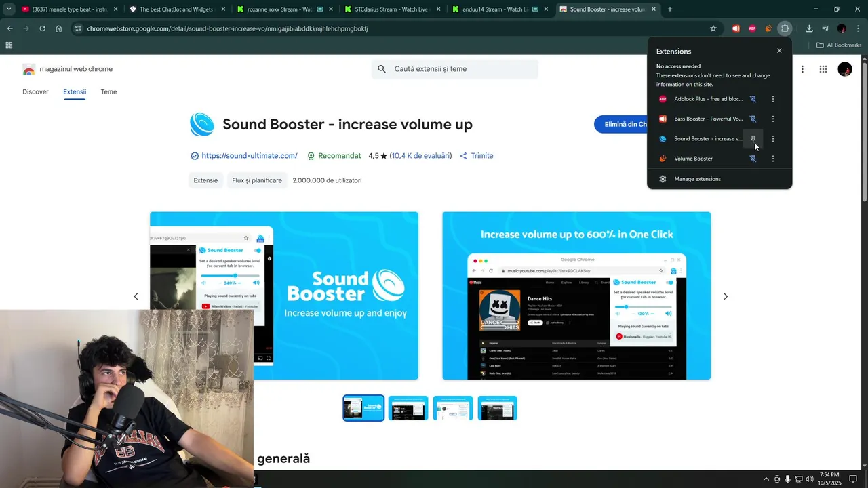868x488 pixels.
Task: Open the apps grid in bookmarks bar
Action: pos(9,45)
